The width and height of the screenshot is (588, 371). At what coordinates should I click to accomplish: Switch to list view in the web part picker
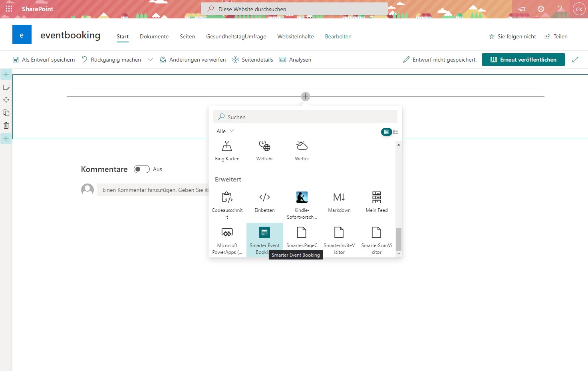coord(395,132)
